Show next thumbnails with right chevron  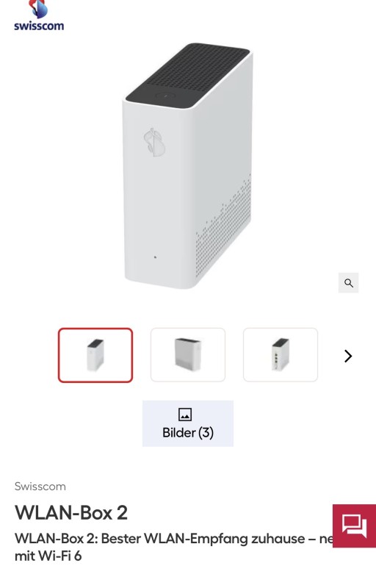tap(348, 356)
